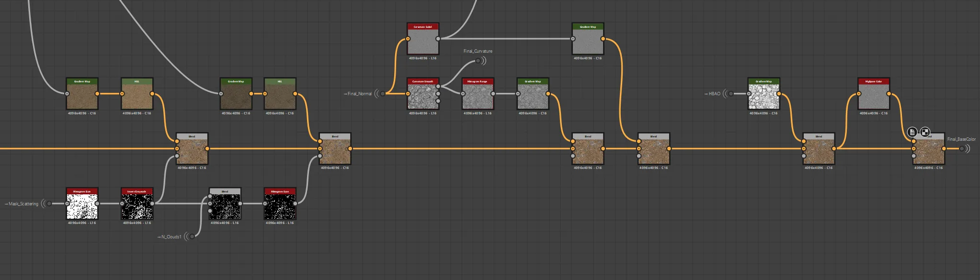
Task: Select the Highpass Color node
Action: (873, 94)
